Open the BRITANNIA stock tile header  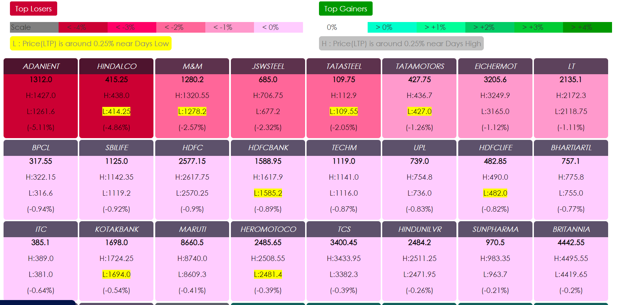[571, 229]
